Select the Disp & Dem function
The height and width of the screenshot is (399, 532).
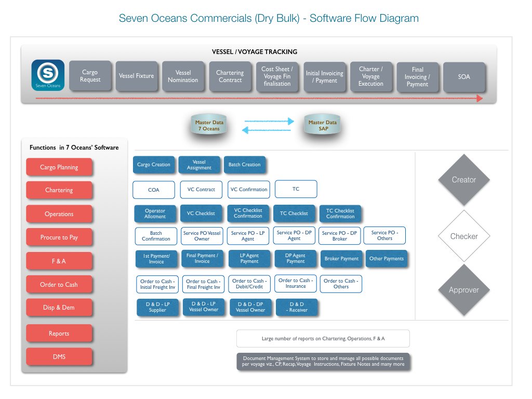point(59,308)
